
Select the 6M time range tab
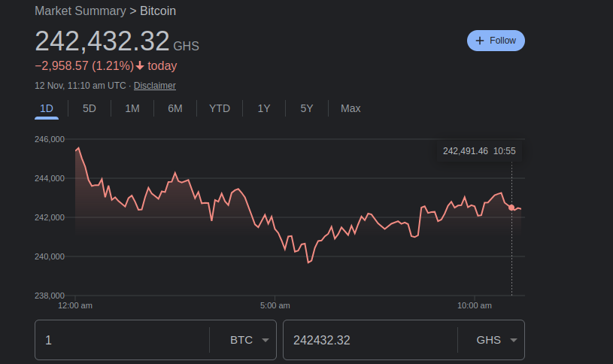175,108
